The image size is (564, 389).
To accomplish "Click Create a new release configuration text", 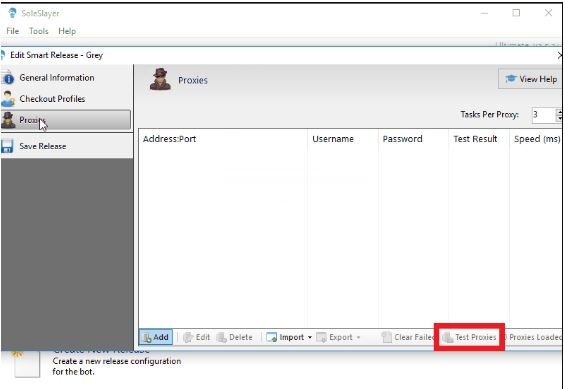I will click(117, 366).
